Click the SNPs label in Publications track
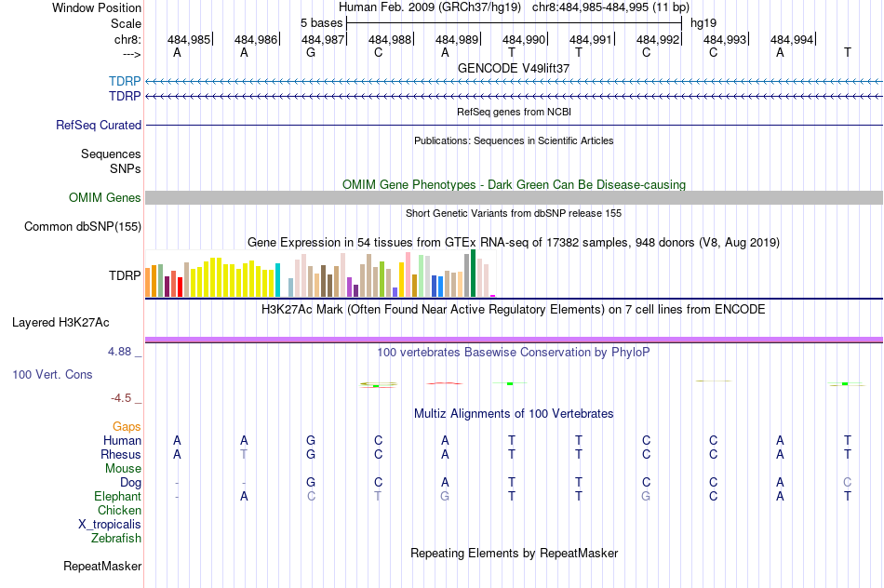This screenshot has height=588, width=884. 126,168
